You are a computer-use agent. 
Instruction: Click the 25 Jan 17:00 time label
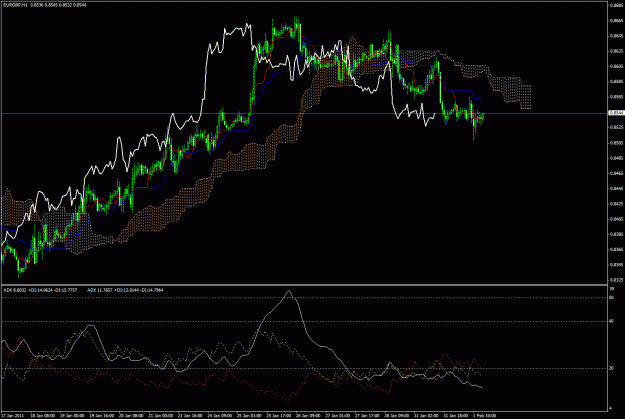pyautogui.click(x=279, y=415)
